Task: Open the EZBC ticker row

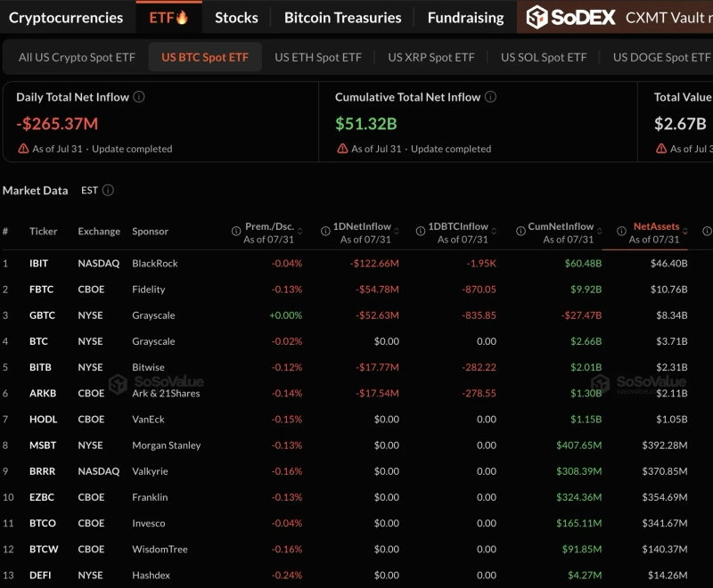Action: 42,496
